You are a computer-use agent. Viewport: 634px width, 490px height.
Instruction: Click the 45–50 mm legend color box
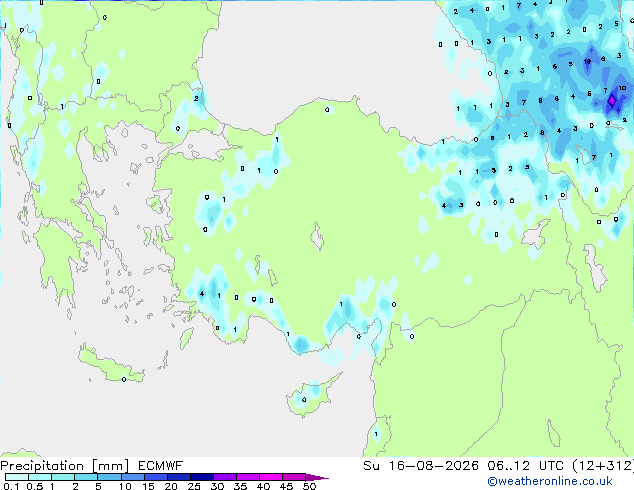294,477
